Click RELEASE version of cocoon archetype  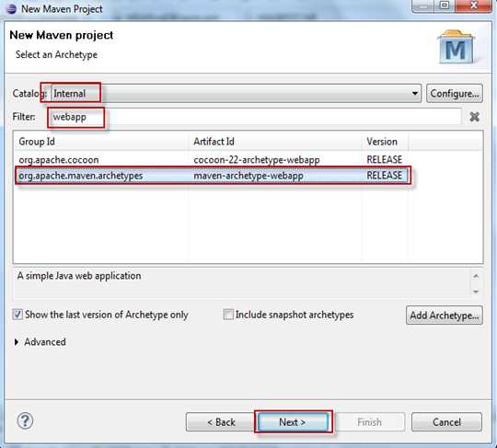tap(384, 160)
